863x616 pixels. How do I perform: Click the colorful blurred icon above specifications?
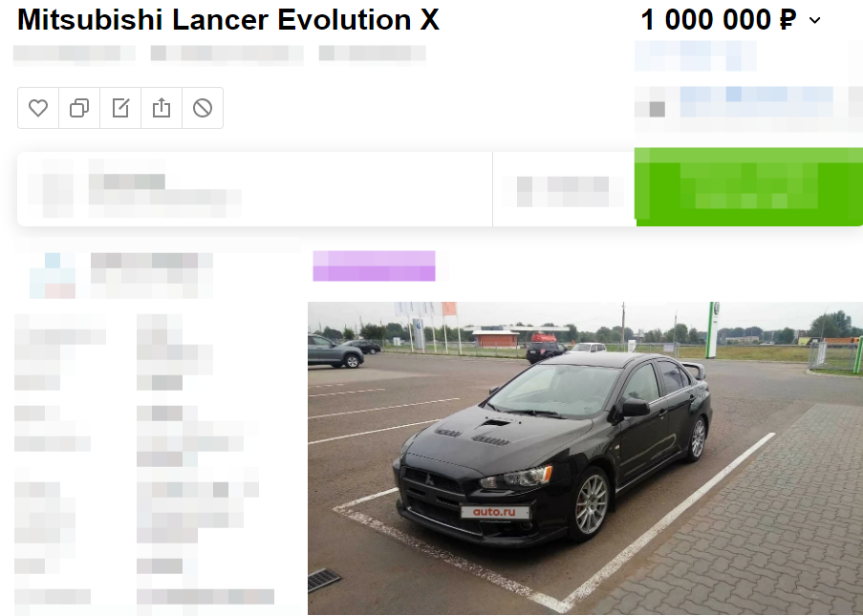[x=53, y=276]
